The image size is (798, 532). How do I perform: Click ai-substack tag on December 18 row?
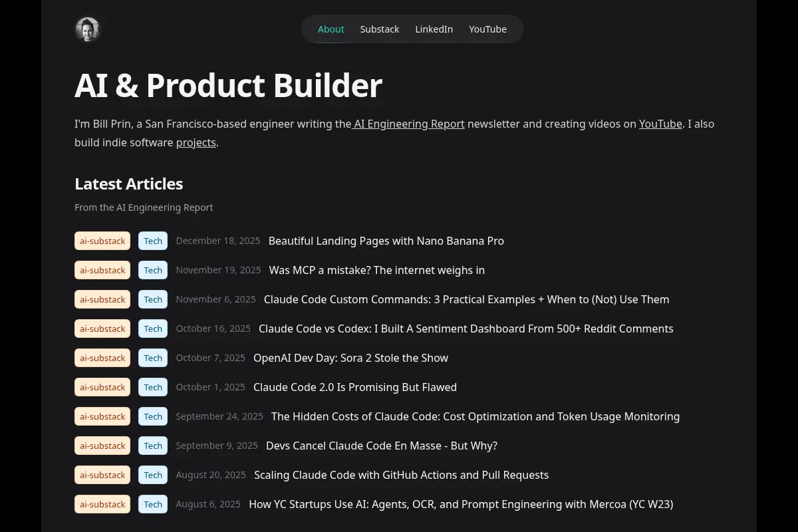click(x=102, y=241)
